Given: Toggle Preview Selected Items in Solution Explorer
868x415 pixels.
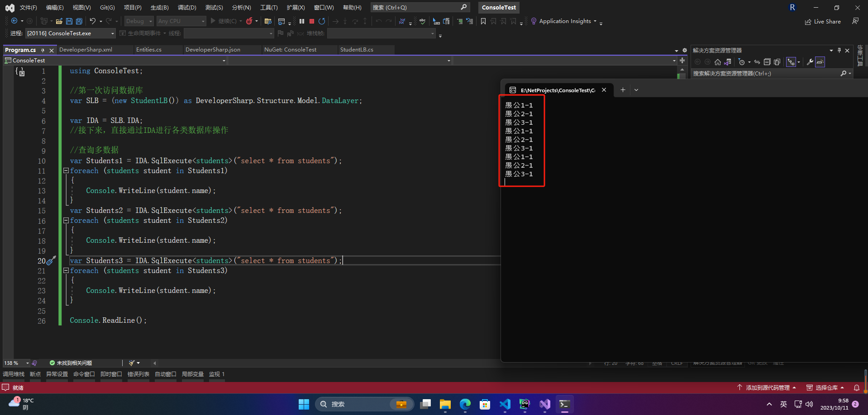Looking at the screenshot, I should click(820, 62).
